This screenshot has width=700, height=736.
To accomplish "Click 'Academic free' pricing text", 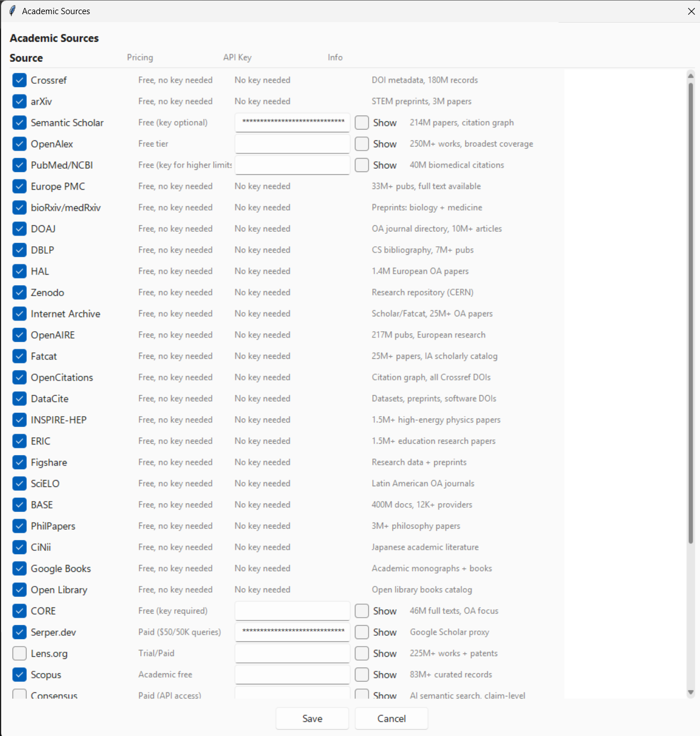I will point(165,674).
